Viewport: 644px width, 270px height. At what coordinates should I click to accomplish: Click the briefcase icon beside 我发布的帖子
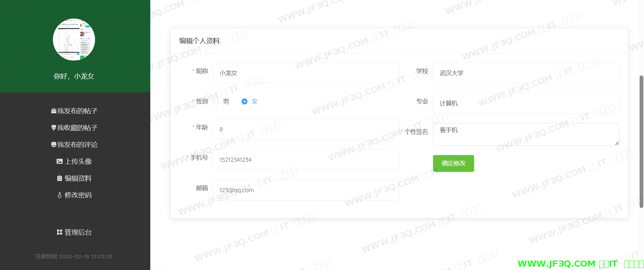pyautogui.click(x=54, y=111)
